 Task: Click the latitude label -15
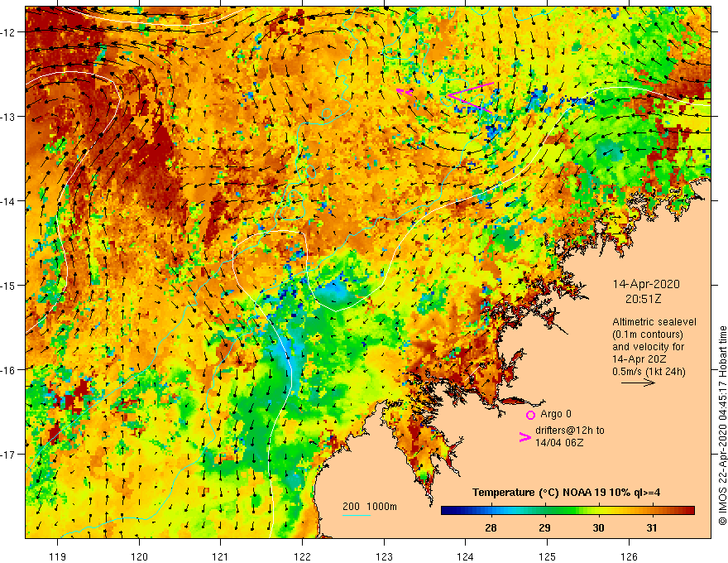click(9, 285)
